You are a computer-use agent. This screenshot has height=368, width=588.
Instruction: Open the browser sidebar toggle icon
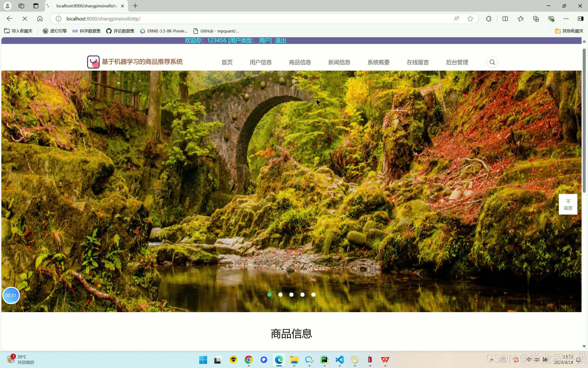(x=580, y=19)
